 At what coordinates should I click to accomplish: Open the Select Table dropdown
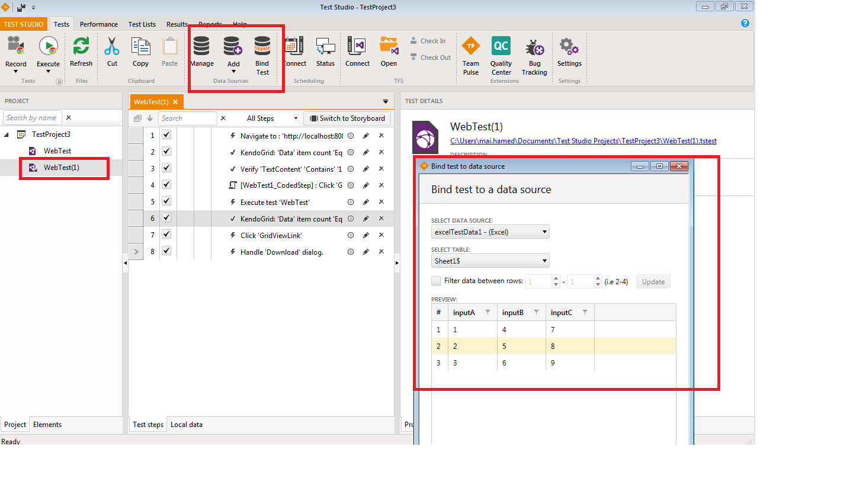pos(490,261)
